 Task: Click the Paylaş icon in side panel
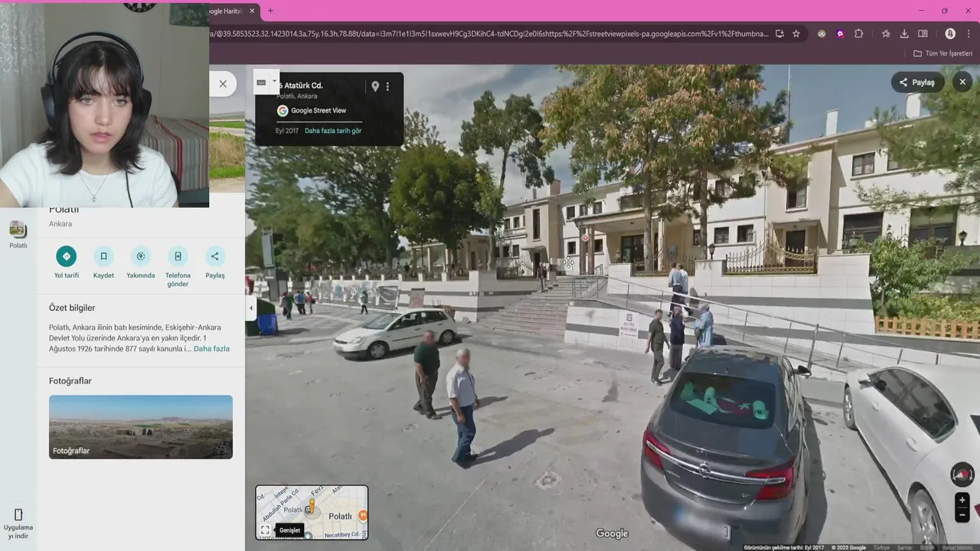click(x=215, y=256)
